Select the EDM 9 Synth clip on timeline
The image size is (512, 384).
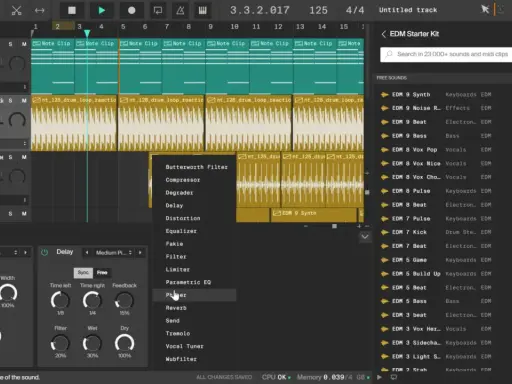[313, 214]
